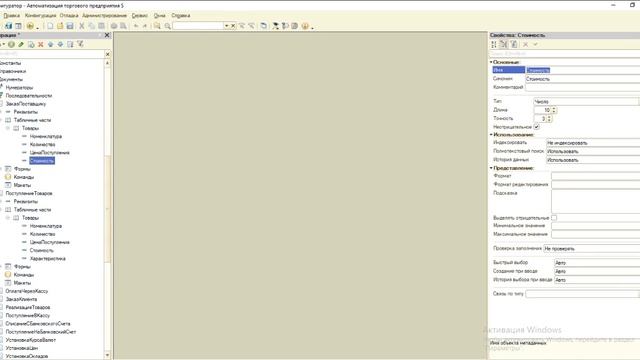Collapse Товары node under ПоступлениеТоваров
Image resolution: width=640 pixels, height=360 pixels.
tap(8, 218)
